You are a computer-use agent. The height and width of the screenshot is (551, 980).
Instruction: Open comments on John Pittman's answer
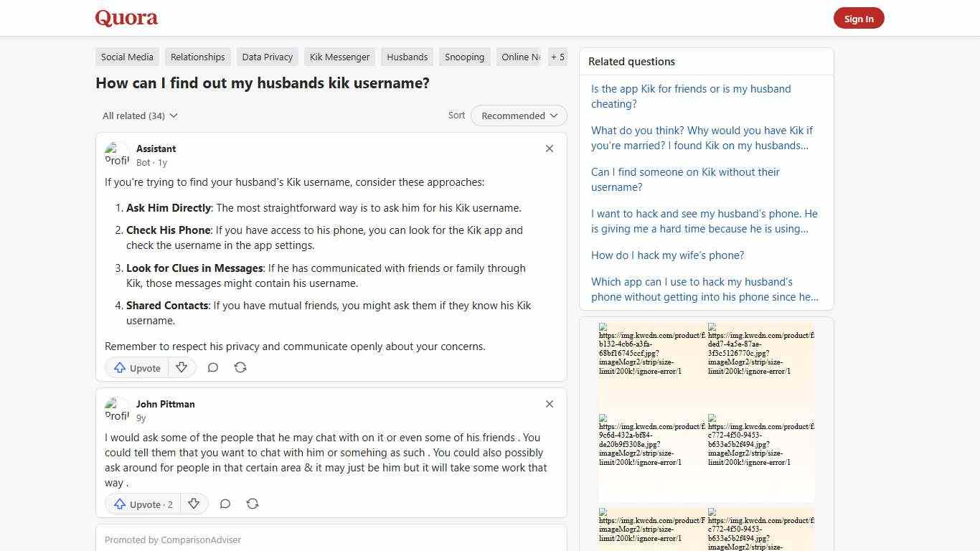coord(225,504)
